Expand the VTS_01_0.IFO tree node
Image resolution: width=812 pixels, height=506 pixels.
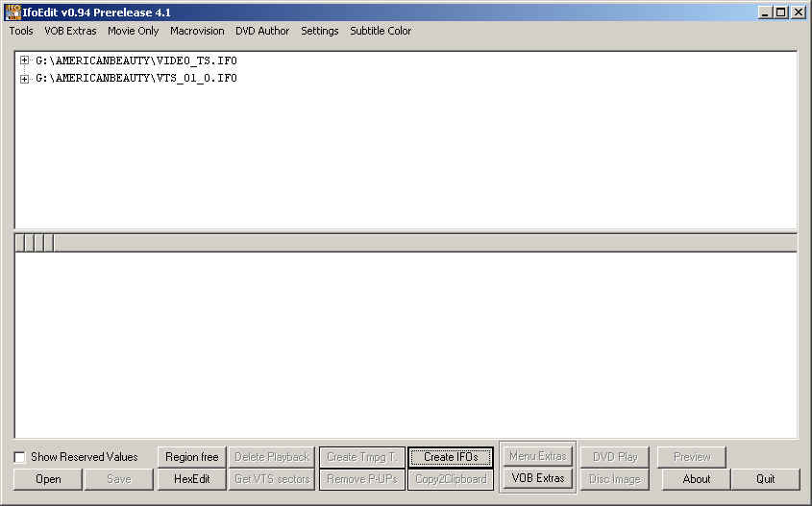click(24, 79)
